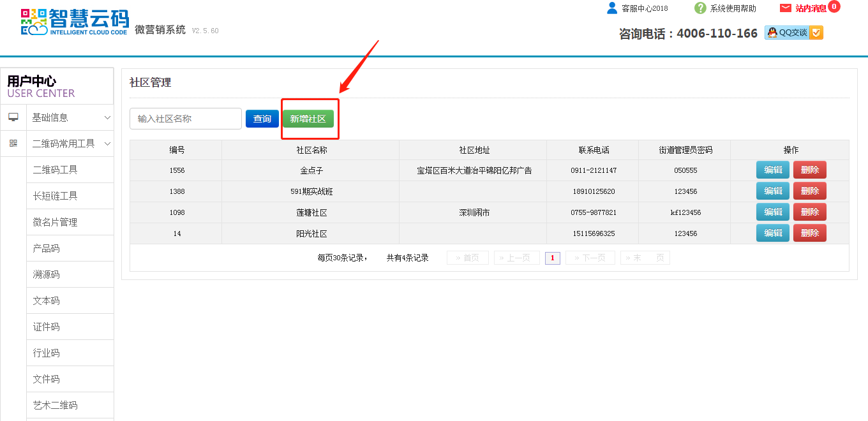
Task: Select 溯源码 in the sidebar
Action: pyautogui.click(x=46, y=274)
